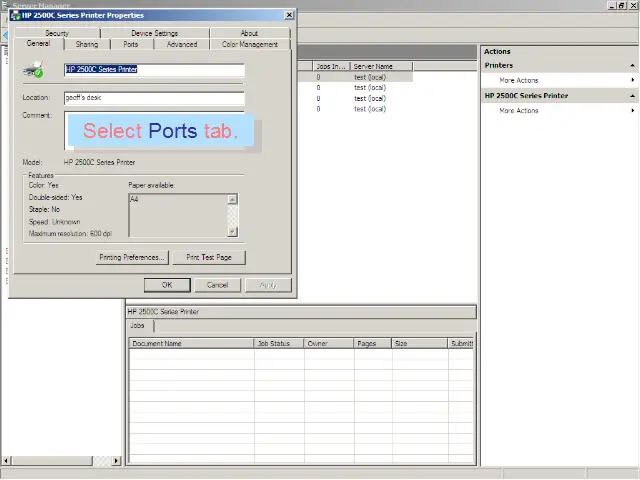This screenshot has width=640, height=480.
Task: Click the Print Test Page button
Action: pyautogui.click(x=209, y=257)
